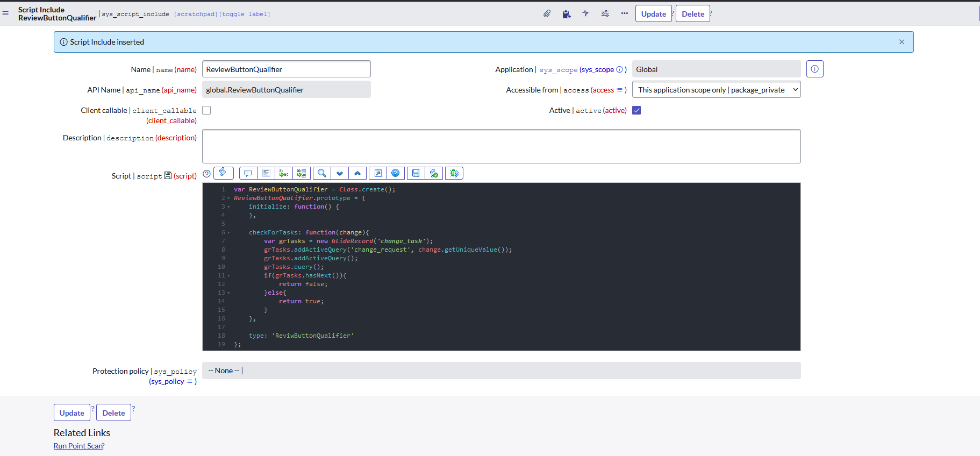The height and width of the screenshot is (456, 980).
Task: Click the toggle comment speech bubble icon
Action: coord(248,173)
